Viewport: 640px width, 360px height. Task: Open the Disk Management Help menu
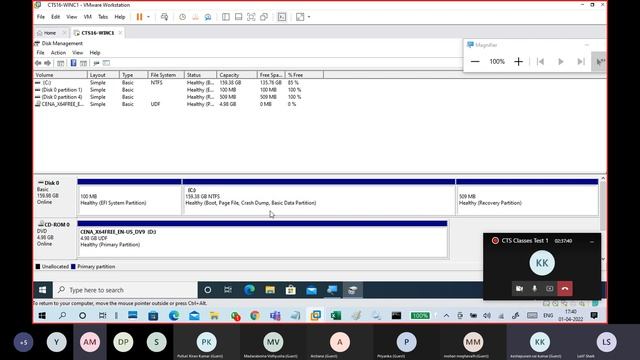95,53
